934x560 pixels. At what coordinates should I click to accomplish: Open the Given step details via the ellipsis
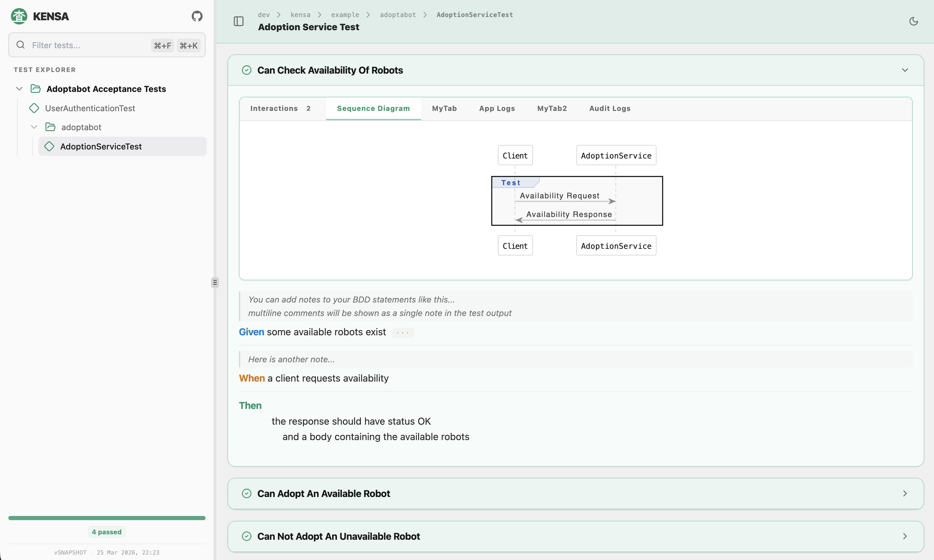click(x=403, y=332)
